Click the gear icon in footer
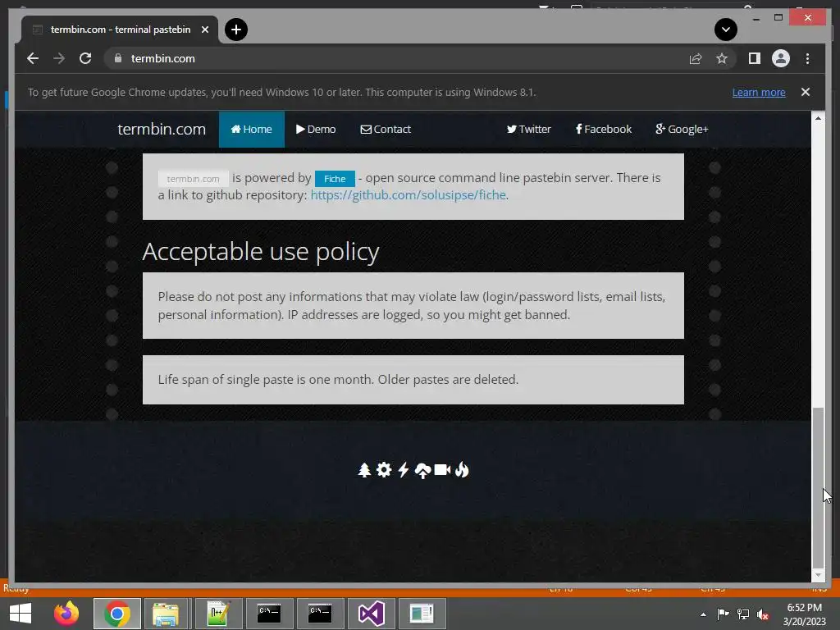 tap(384, 470)
